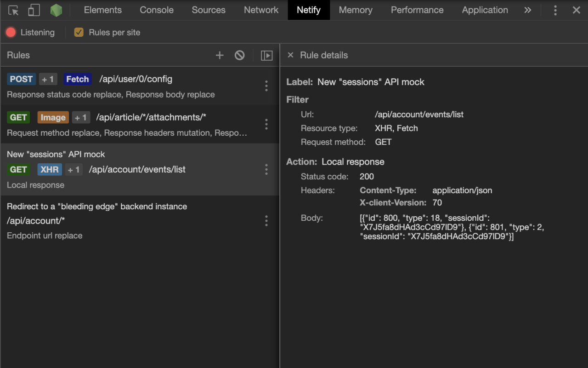This screenshot has height=368, width=588.
Task: Click the GET badge in attachments rule
Action: pyautogui.click(x=18, y=117)
